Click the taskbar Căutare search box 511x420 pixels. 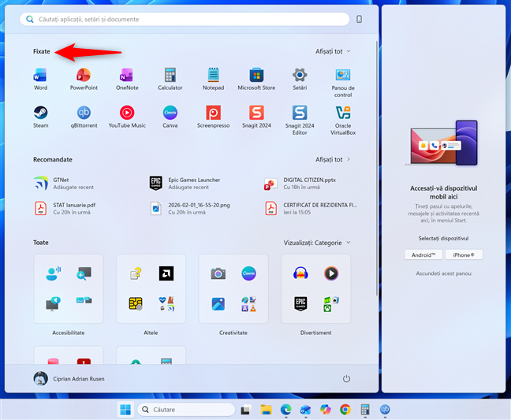coord(186,410)
